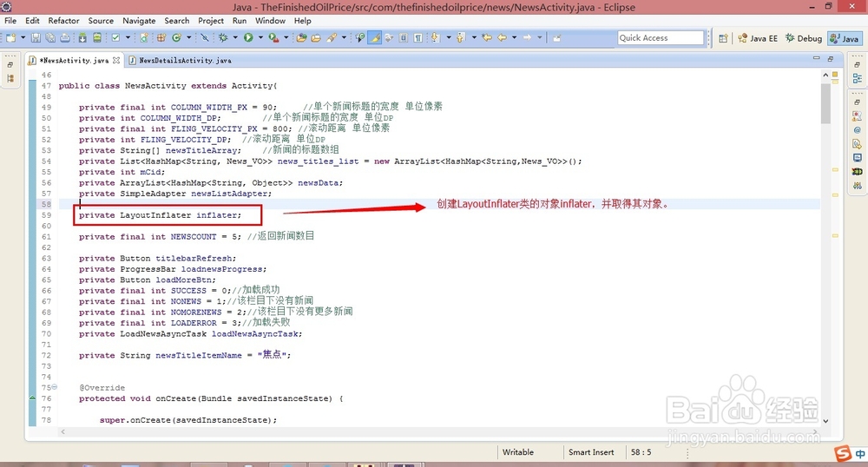Open the Project menu

click(x=211, y=21)
